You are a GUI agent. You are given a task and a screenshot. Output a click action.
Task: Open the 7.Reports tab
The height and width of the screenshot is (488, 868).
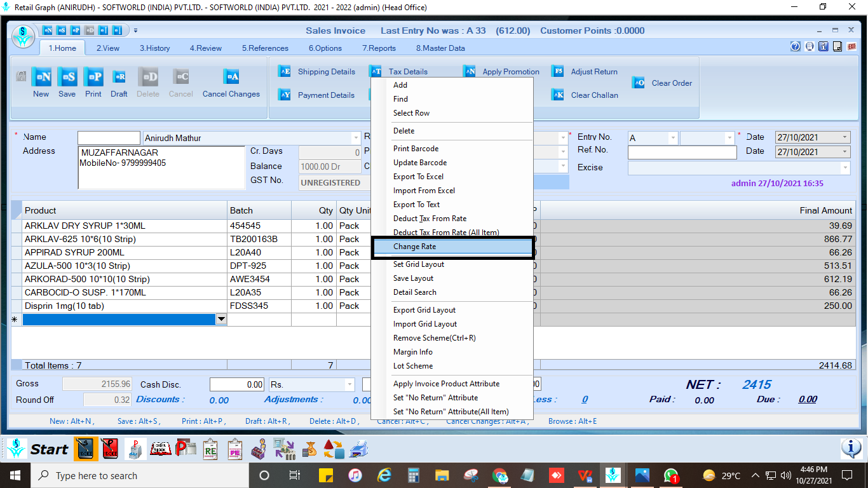379,48
